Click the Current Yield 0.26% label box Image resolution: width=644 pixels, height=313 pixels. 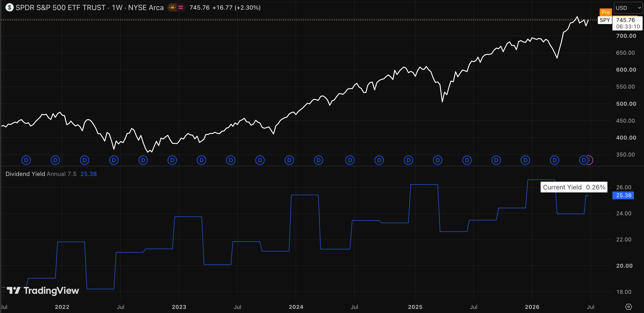click(574, 187)
